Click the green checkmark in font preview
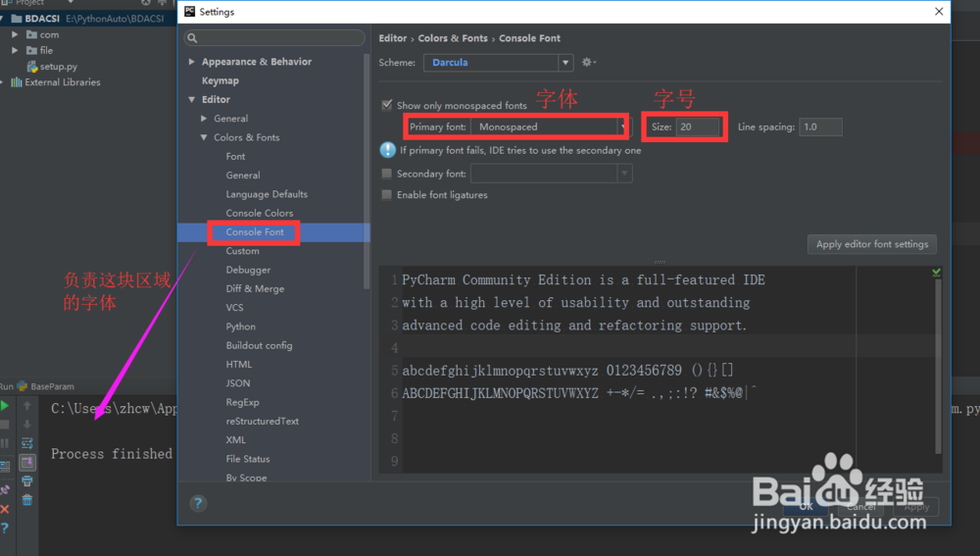 pos(936,272)
